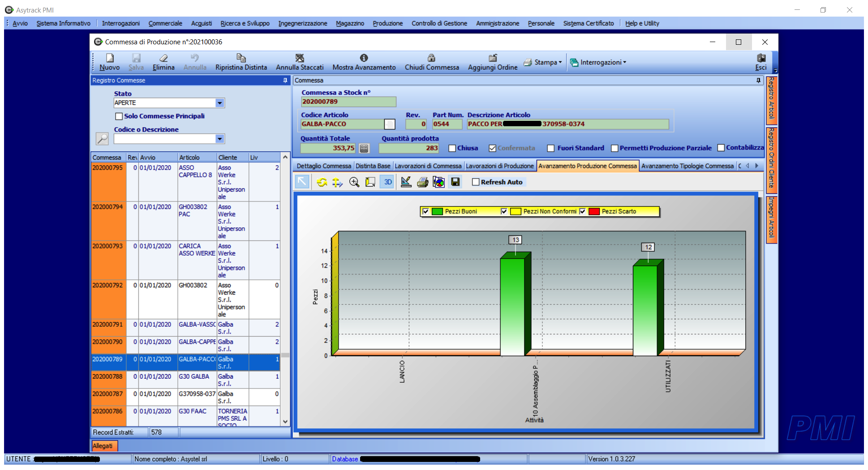The width and height of the screenshot is (868, 470).
Task: Sort by Commessa column header
Action: coord(108,158)
